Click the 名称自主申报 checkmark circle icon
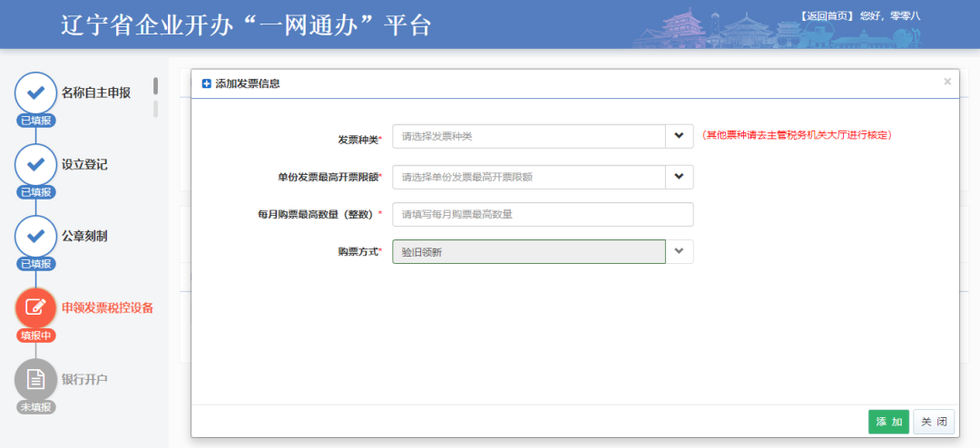Viewport: 980px width, 448px height. 35,93
